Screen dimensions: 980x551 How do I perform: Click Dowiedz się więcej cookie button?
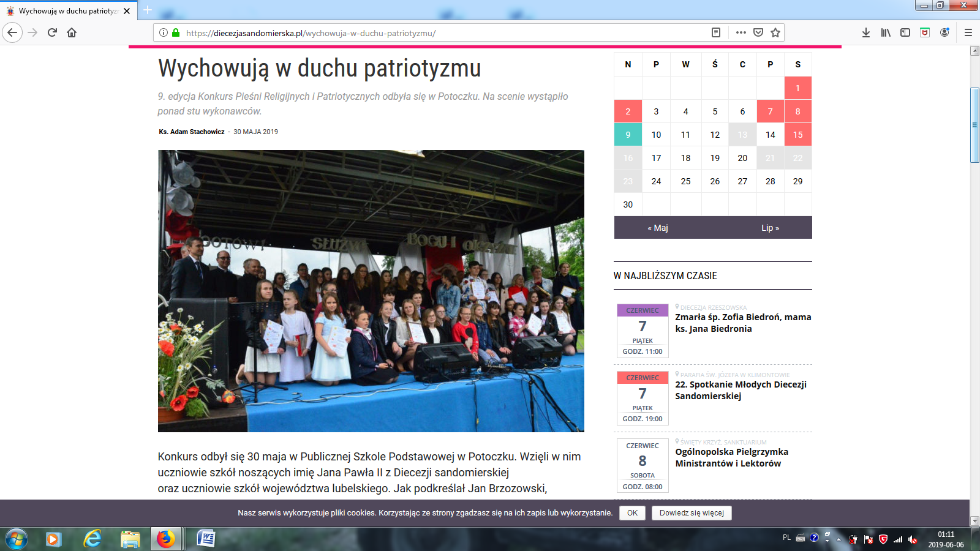692,513
